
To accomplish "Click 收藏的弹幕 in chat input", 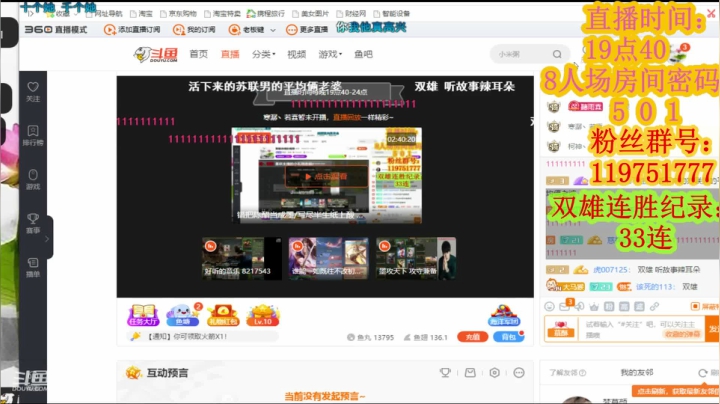I will 682,334.
